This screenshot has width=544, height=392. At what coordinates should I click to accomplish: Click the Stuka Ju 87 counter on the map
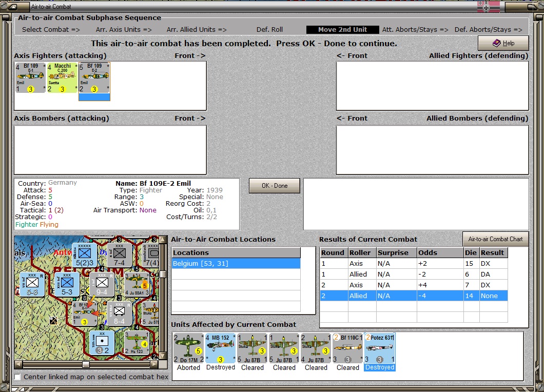tap(150, 313)
